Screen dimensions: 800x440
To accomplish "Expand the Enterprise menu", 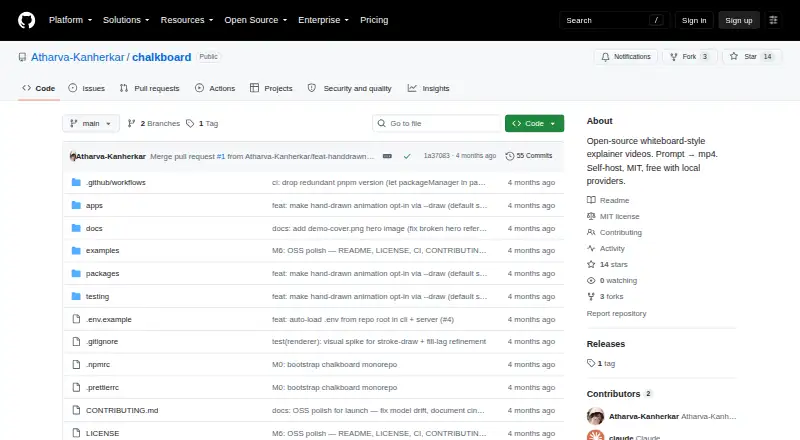I will (323, 20).
